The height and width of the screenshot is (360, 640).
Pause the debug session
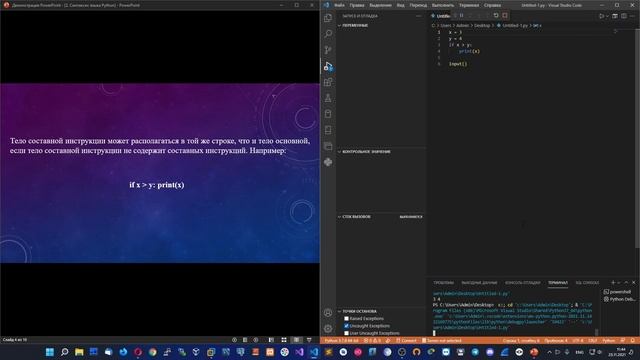[462, 16]
